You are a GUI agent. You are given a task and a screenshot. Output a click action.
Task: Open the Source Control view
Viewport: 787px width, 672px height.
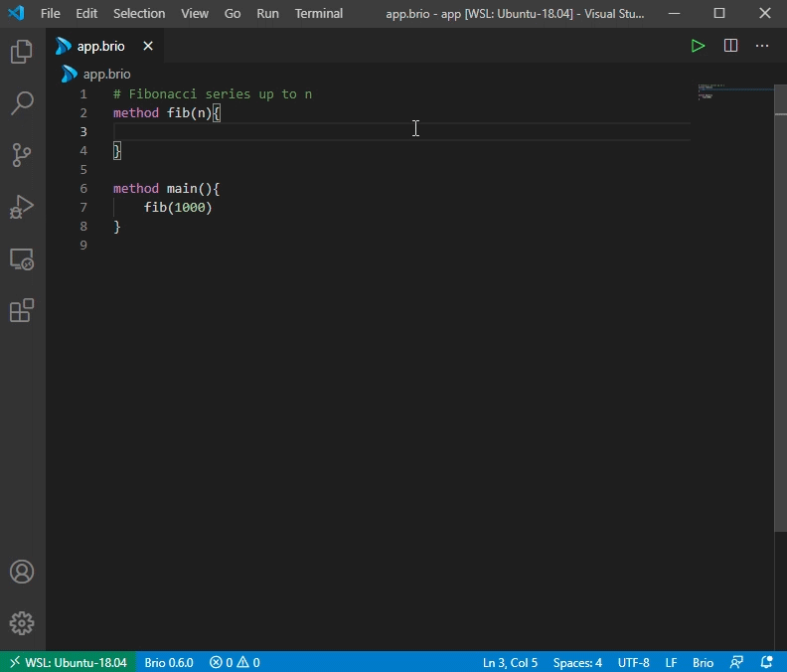(22, 155)
